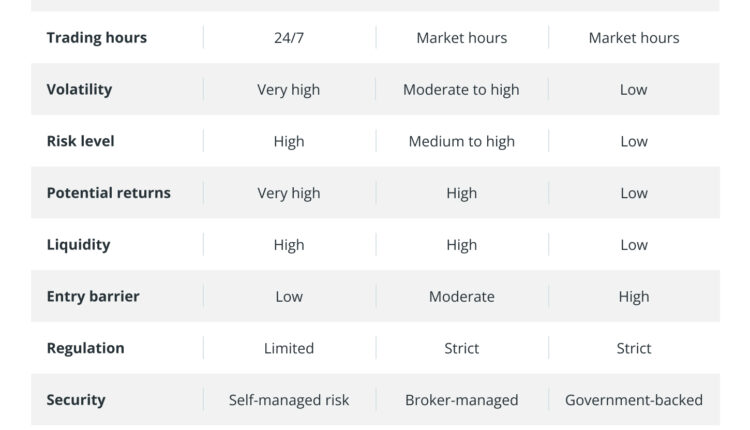Select the Self-managed risk cell

pos(289,401)
